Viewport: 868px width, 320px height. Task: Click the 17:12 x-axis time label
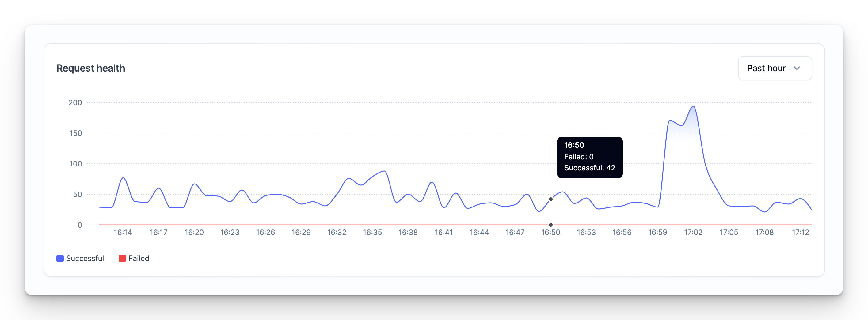click(x=800, y=233)
